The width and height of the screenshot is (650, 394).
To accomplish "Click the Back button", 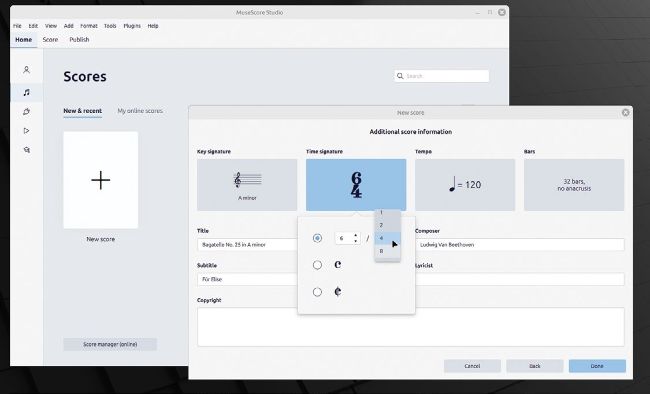I will 535,366.
